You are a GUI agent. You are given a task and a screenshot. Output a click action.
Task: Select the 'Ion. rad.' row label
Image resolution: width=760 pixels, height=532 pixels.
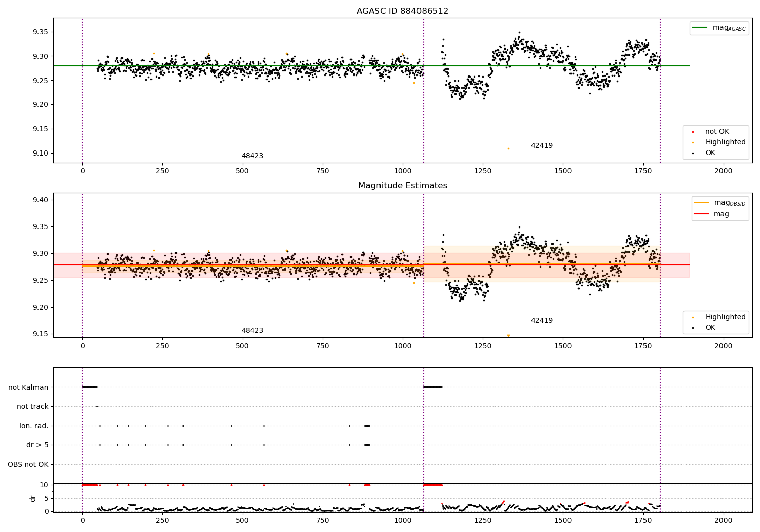click(34, 426)
